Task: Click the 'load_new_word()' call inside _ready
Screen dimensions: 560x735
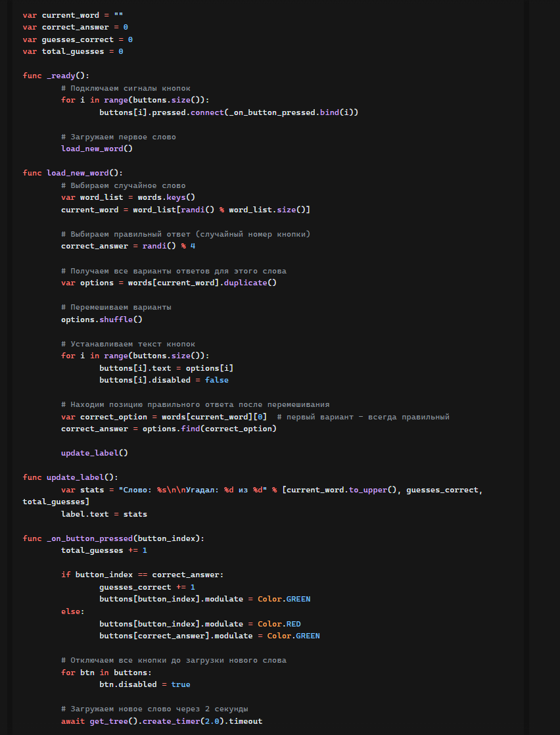Action: tap(97, 149)
